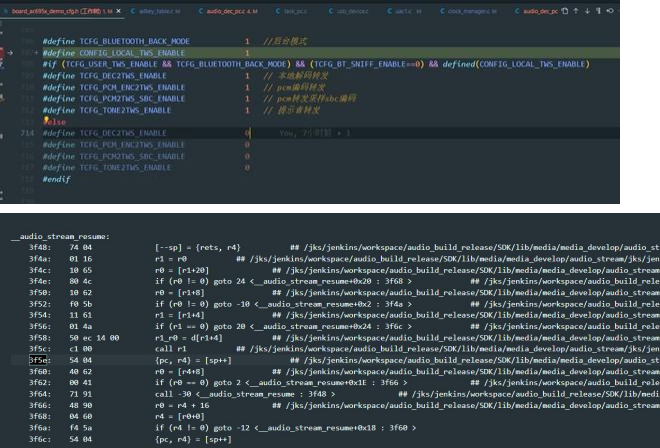Open the uac1.c editor tab
The image size is (660, 448).
[x=405, y=11]
